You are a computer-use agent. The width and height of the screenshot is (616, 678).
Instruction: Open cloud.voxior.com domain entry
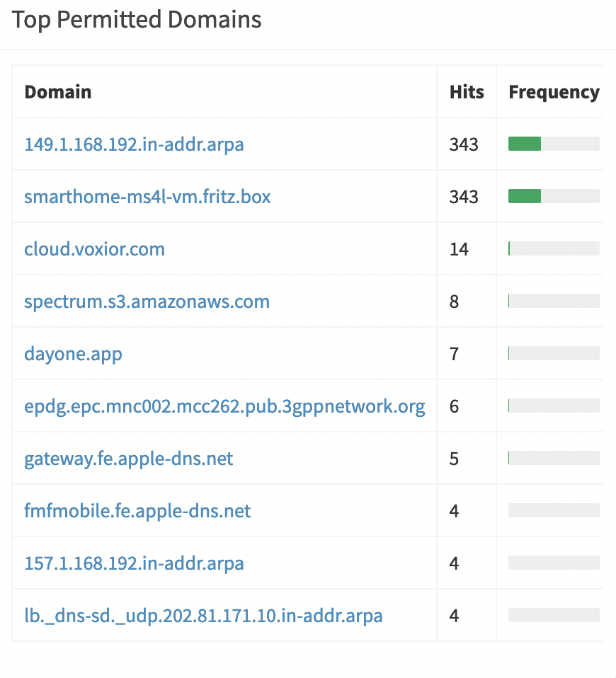[x=94, y=249]
